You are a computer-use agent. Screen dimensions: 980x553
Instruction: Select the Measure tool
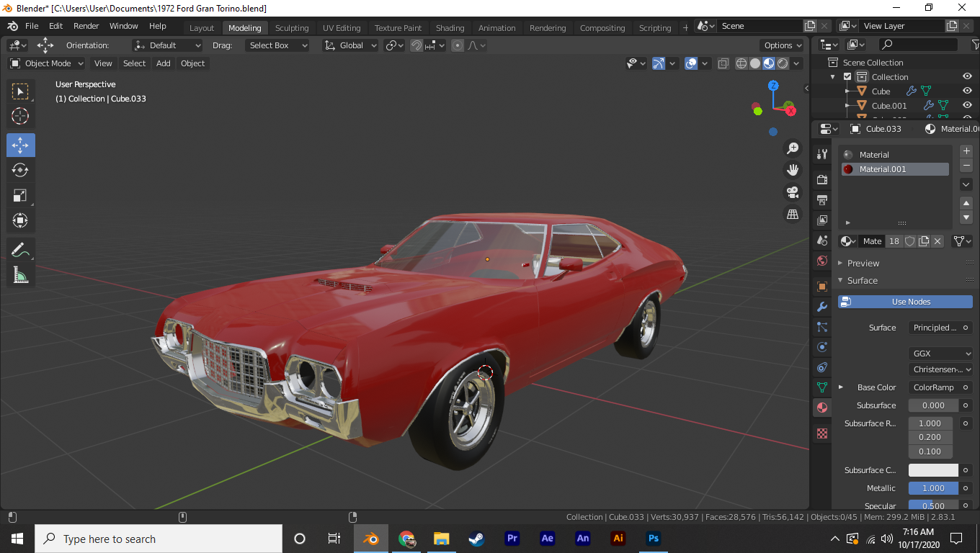20,274
